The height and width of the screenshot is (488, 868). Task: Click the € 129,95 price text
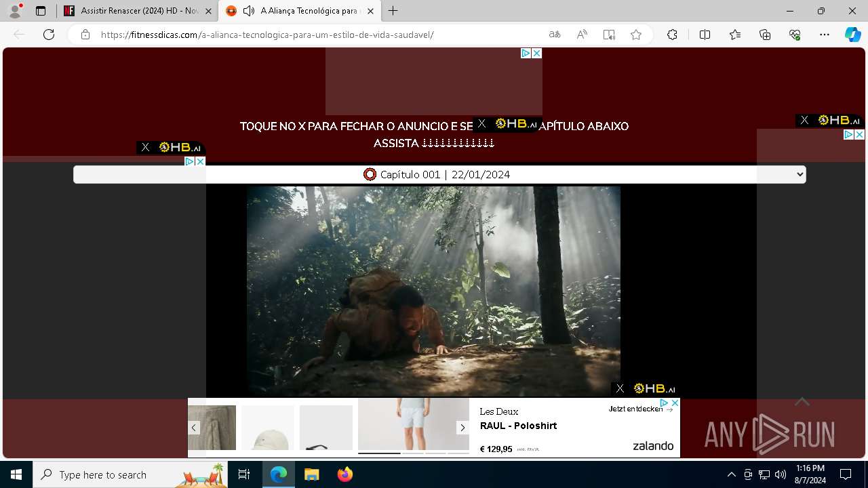[496, 449]
